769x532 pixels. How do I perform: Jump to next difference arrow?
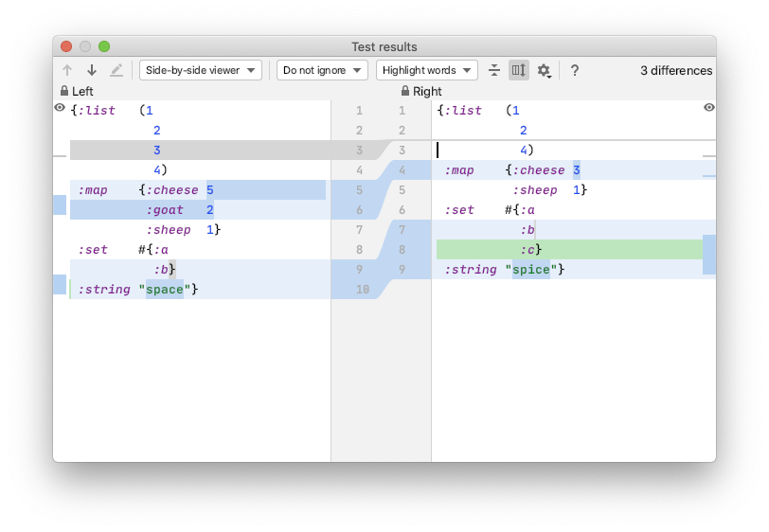92,70
